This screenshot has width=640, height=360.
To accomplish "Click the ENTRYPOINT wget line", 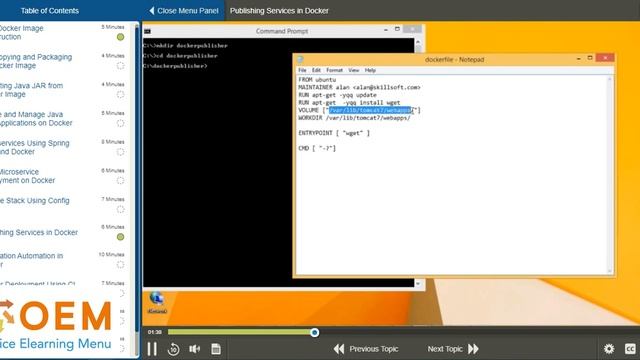I will point(334,133).
